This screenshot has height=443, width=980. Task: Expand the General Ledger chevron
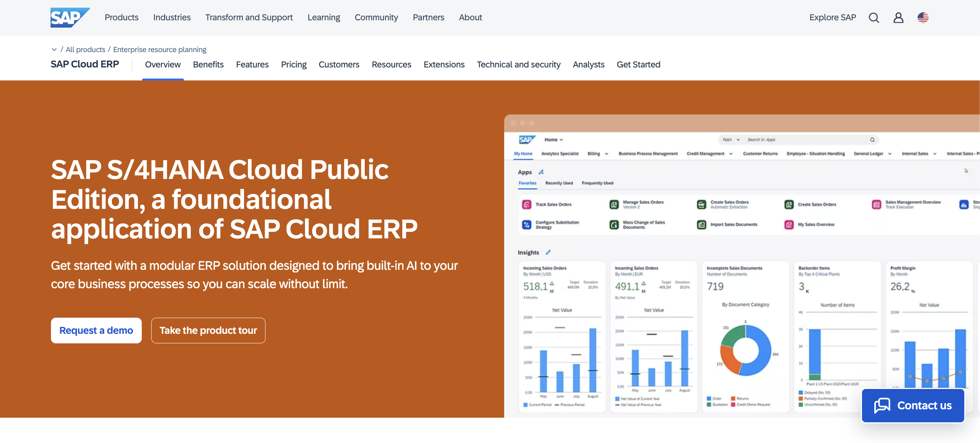click(x=890, y=154)
